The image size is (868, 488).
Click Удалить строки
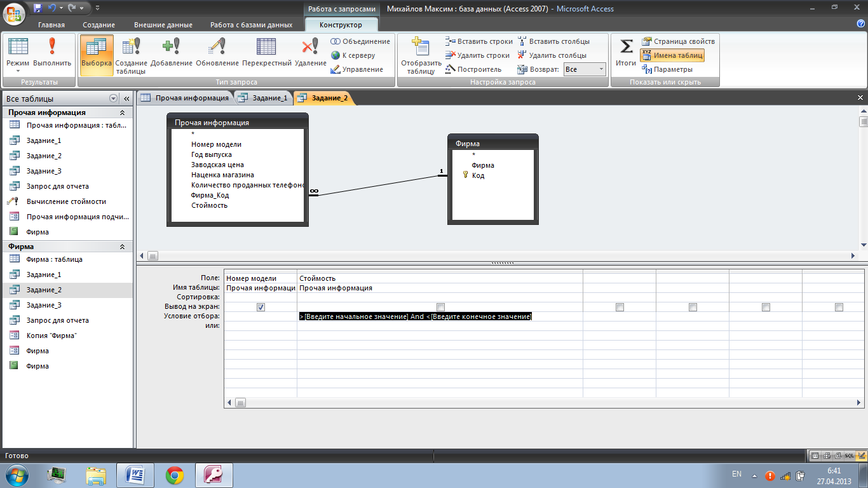(477, 55)
